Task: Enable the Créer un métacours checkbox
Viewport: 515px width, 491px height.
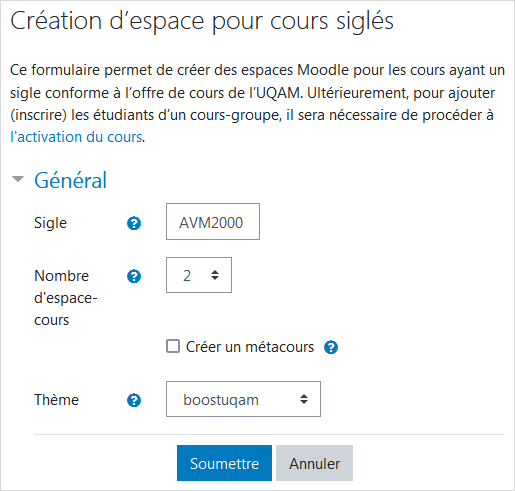Action: [173, 346]
